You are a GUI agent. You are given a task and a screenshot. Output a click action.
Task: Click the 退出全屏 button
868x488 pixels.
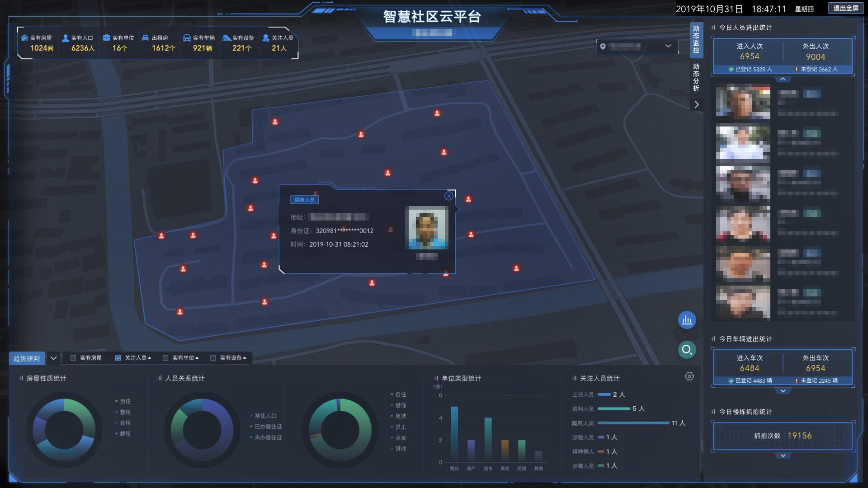point(845,8)
